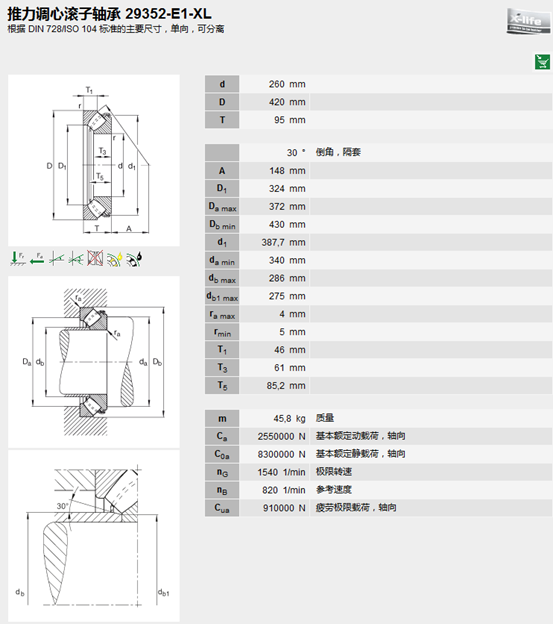Click the green shopping cart icon
Screen dimensions: 553x624
coord(542,62)
